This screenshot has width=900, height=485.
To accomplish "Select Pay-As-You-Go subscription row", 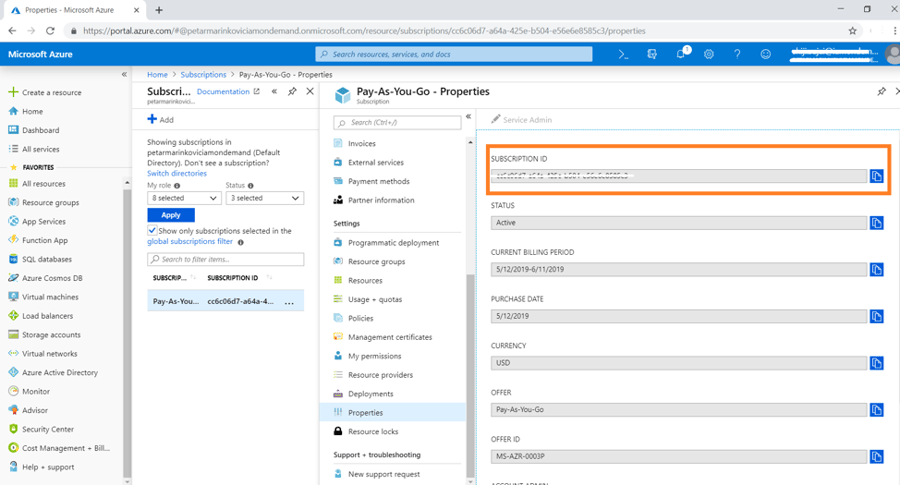I will [225, 300].
